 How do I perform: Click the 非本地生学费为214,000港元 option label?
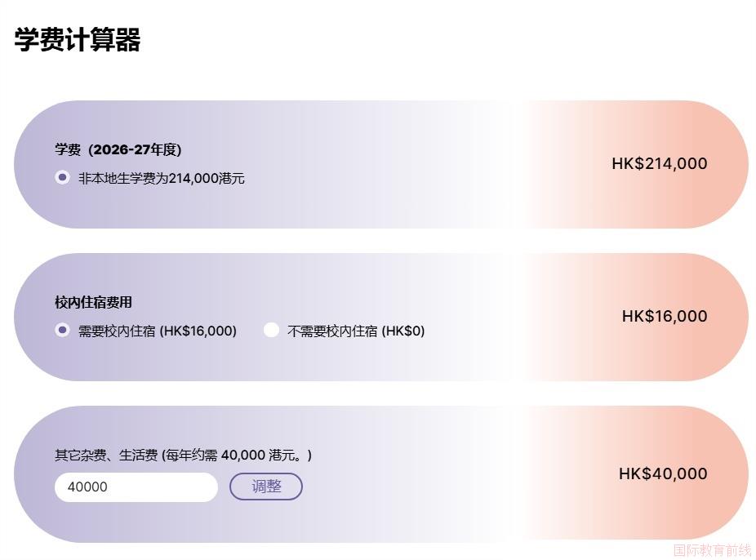tap(162, 178)
